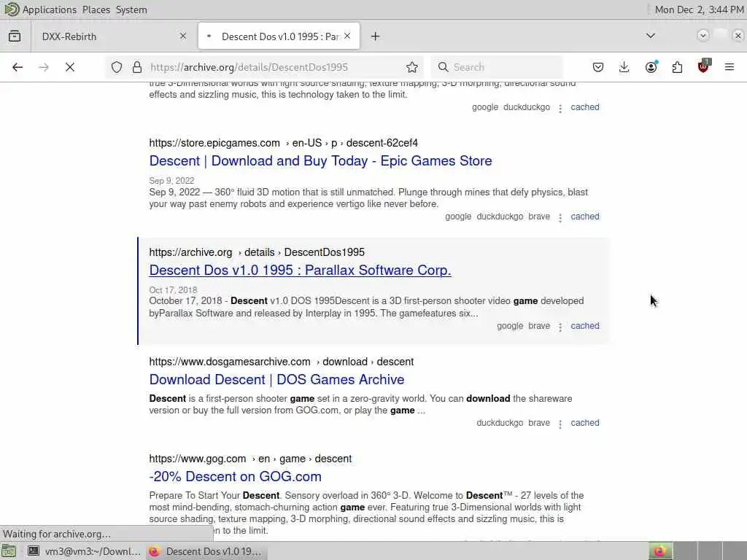Bookmark this page with the star icon

(x=412, y=67)
